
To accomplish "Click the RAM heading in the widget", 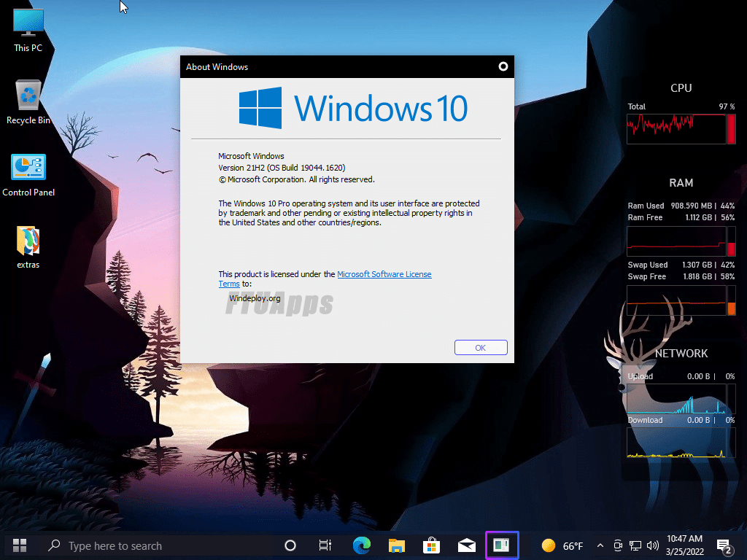I will click(x=681, y=183).
